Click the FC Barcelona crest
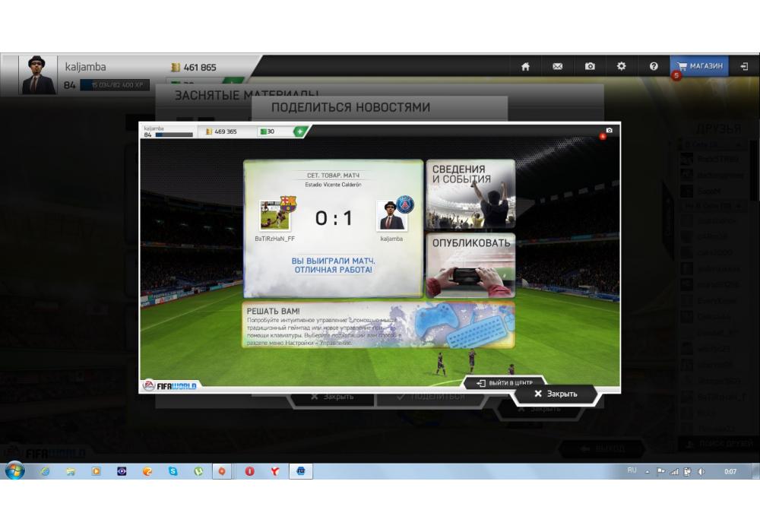Screen dimensions: 760x532 pyautogui.click(x=288, y=204)
